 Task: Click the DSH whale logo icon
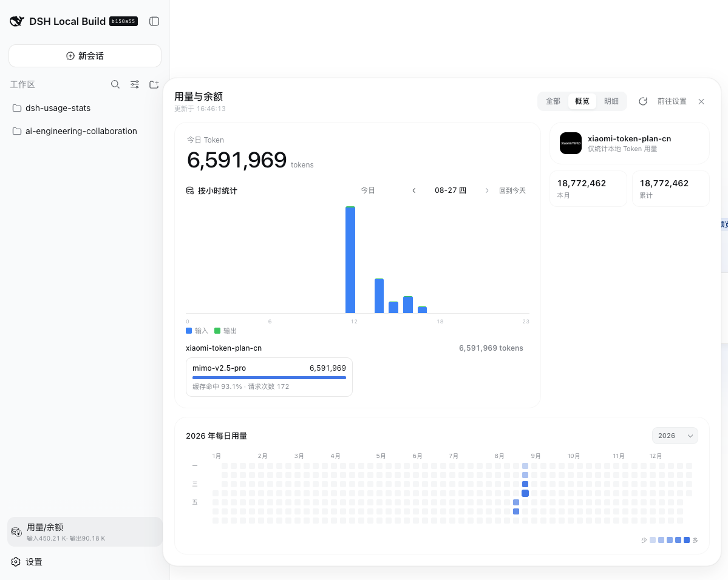click(17, 21)
